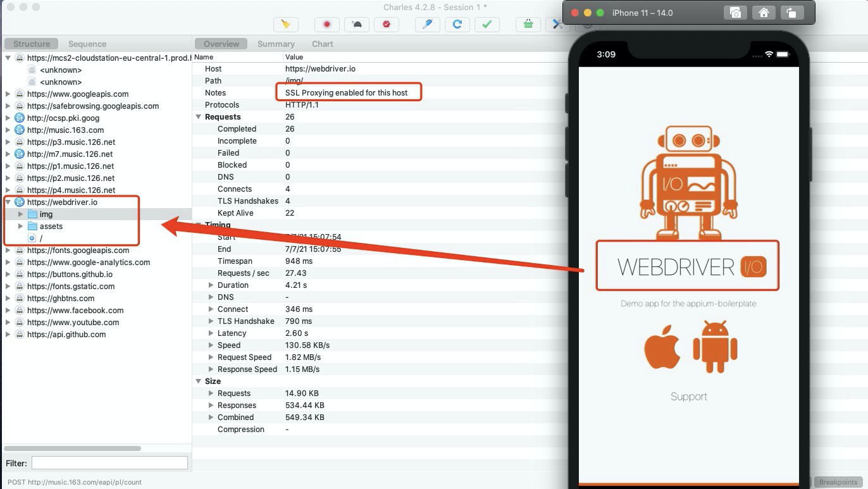This screenshot has height=489, width=868.
Task: Expand the Response Speed row
Action: (x=211, y=369)
